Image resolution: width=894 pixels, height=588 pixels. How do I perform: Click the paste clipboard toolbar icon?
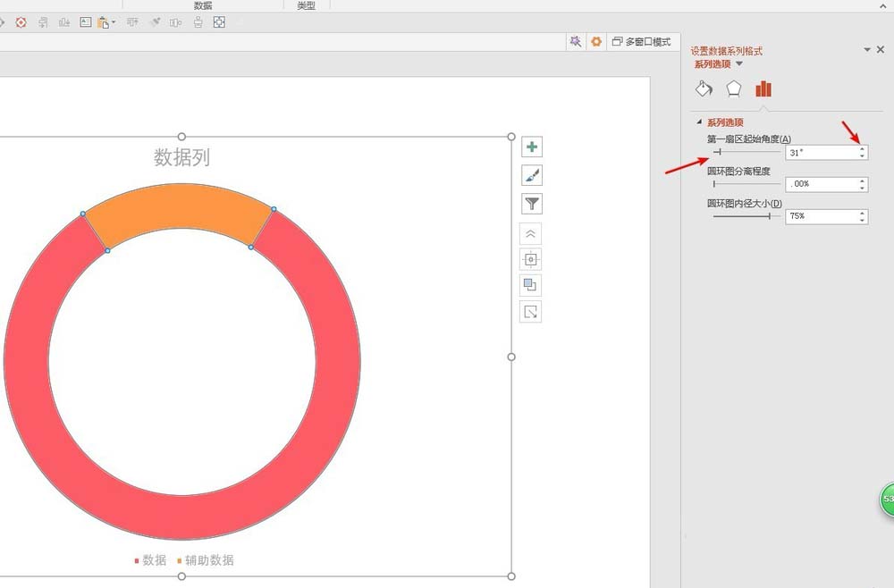[103, 22]
